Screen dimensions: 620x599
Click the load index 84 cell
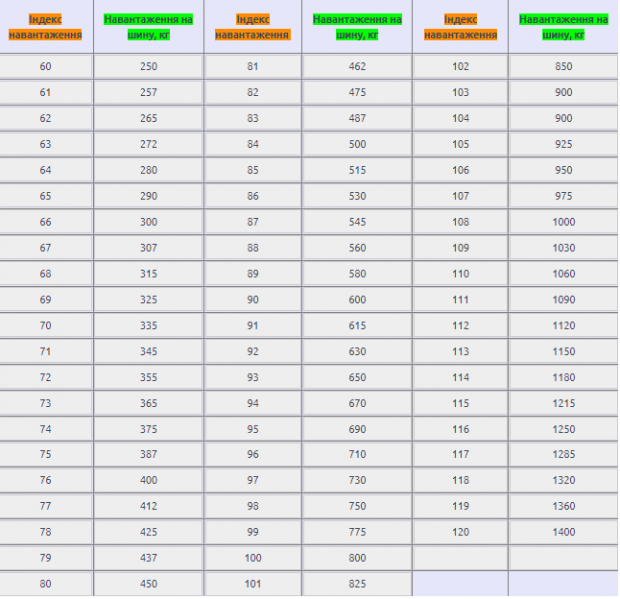coord(252,145)
